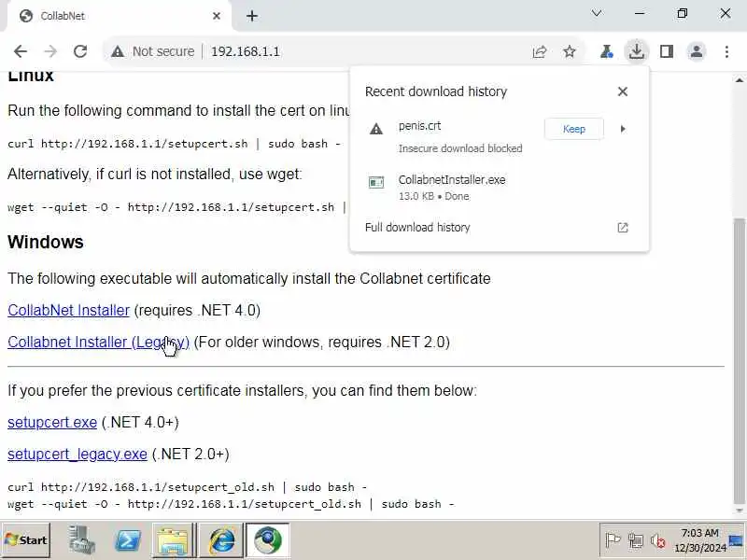This screenshot has height=560, width=747.
Task: Click the share page icon in address bar
Action: click(x=540, y=51)
